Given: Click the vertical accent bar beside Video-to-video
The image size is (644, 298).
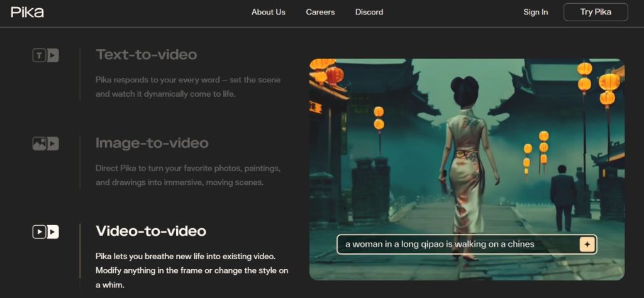Looking at the screenshot, I should (x=80, y=250).
